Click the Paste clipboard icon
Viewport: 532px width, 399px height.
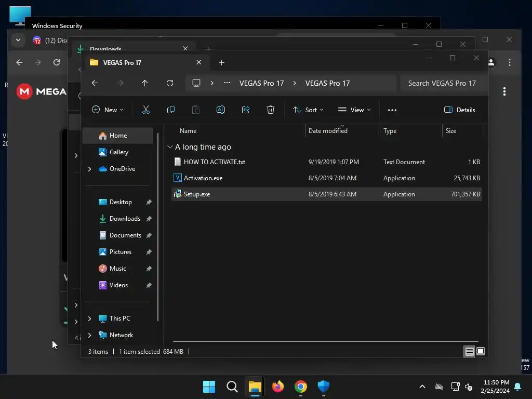click(196, 110)
